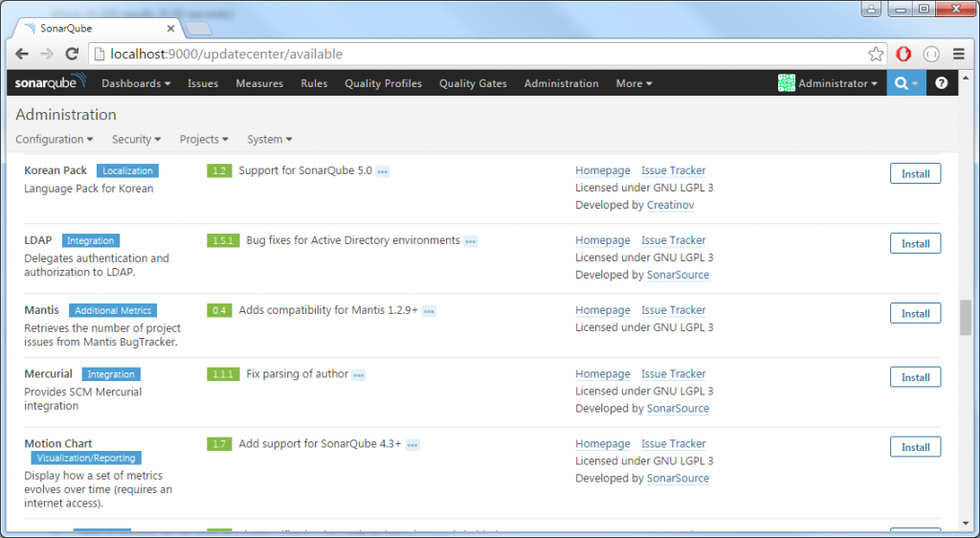Open the Rules page
The height and width of the screenshot is (538, 980).
(314, 83)
